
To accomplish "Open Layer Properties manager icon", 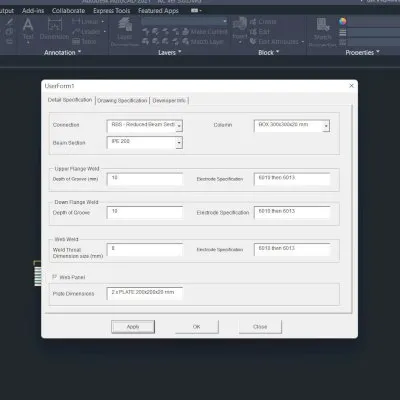I will point(125,25).
